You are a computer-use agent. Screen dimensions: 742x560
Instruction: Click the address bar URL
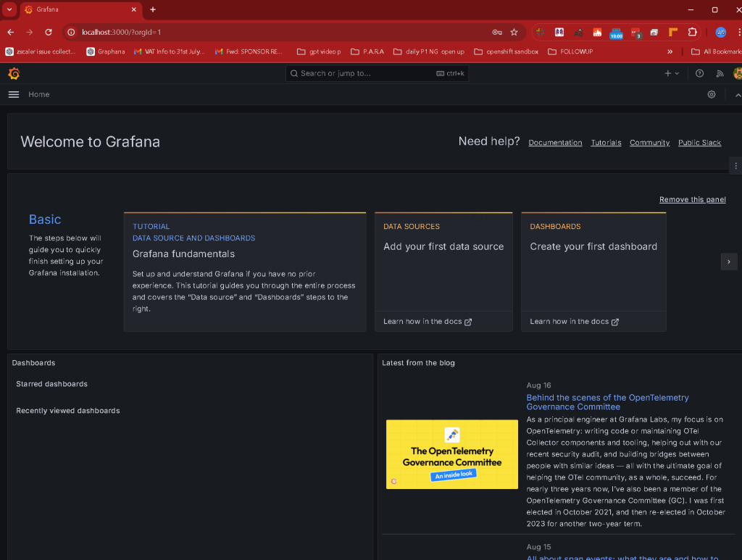click(121, 32)
